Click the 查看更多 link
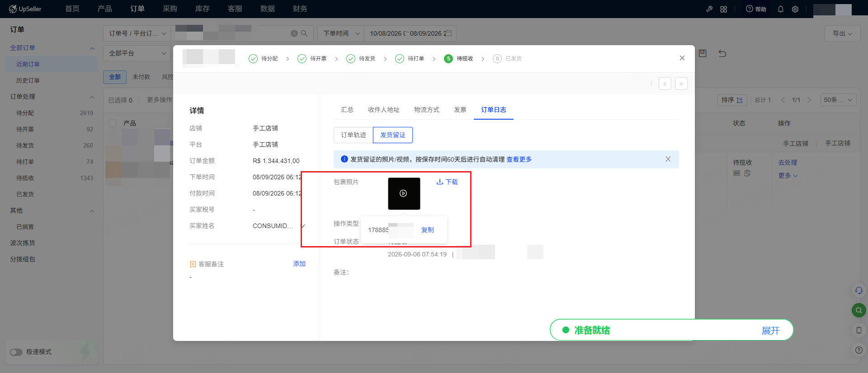 tap(519, 159)
